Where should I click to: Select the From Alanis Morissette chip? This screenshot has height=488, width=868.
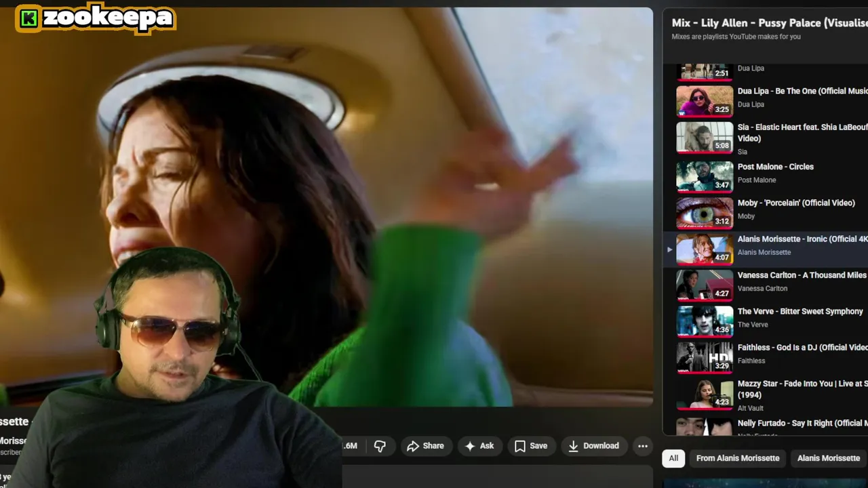click(x=738, y=458)
